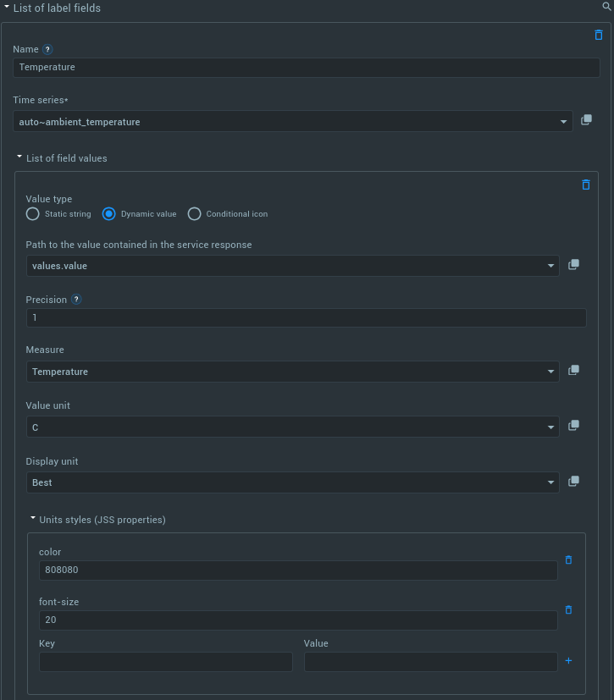The height and width of the screenshot is (700, 614).
Task: Click the copy icon beside the values.value path
Action: [574, 264]
